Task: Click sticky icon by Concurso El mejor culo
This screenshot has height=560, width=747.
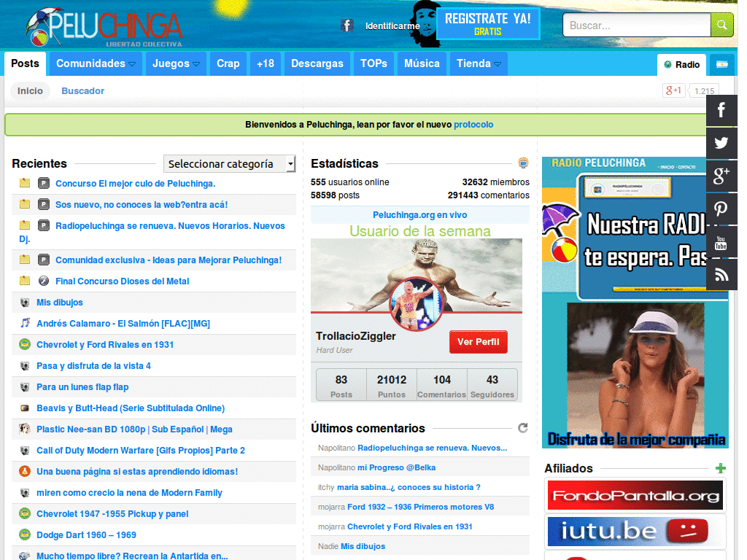Action: [x=25, y=183]
